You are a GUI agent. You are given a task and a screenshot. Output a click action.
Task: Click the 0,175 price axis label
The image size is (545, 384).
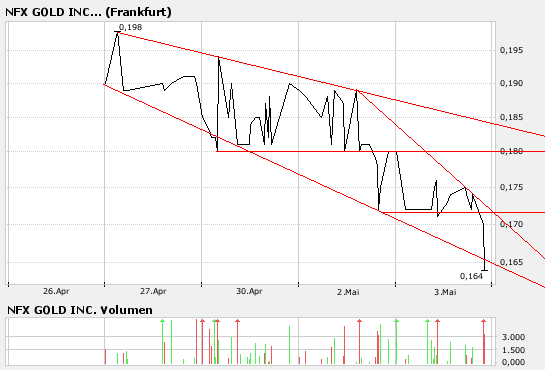pos(511,187)
